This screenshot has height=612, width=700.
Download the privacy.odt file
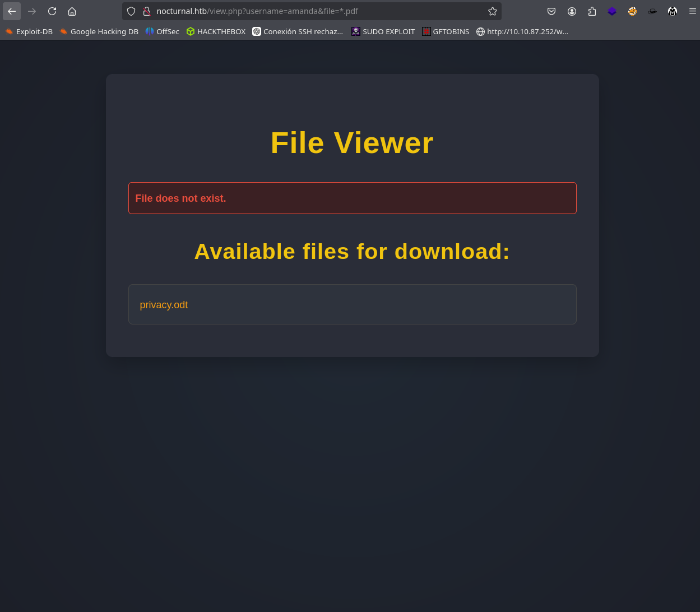[x=164, y=305]
